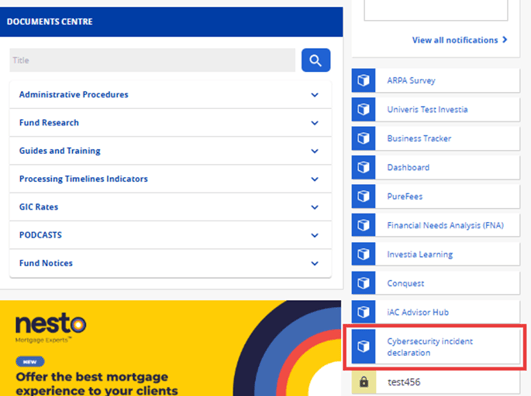Click the cube icon beside Investia Learning
Screen dimensions: 531x396
(x=363, y=254)
